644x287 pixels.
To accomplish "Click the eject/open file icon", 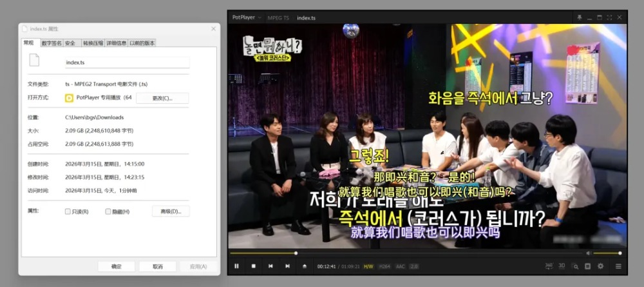I will 305,266.
